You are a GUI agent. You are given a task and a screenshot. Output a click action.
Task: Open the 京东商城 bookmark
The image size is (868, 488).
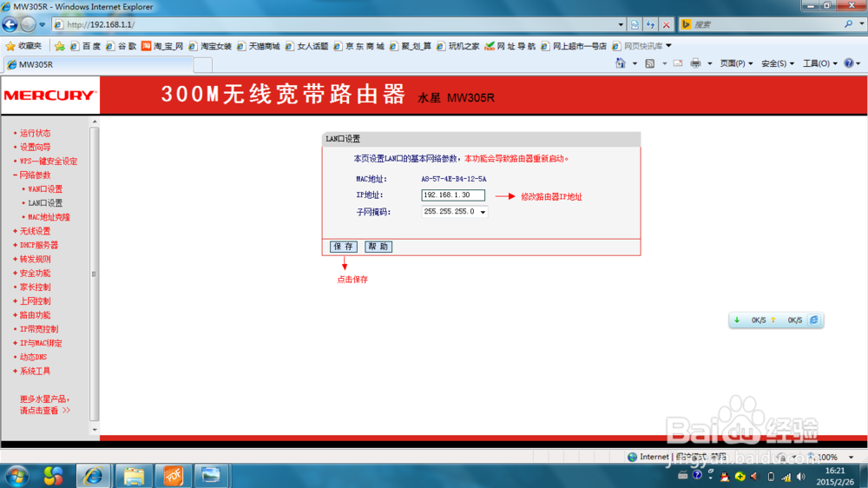click(x=358, y=46)
